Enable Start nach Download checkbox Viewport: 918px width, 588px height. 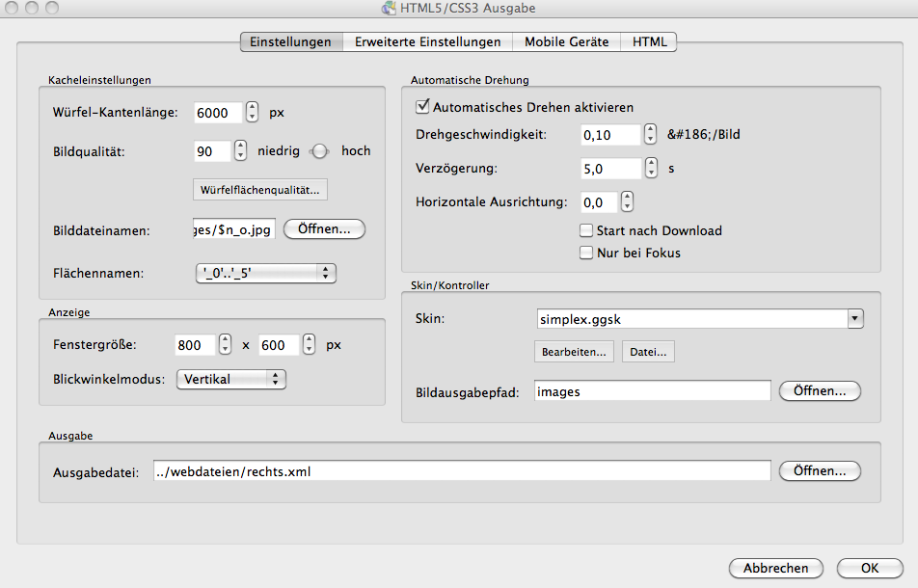pos(585,231)
